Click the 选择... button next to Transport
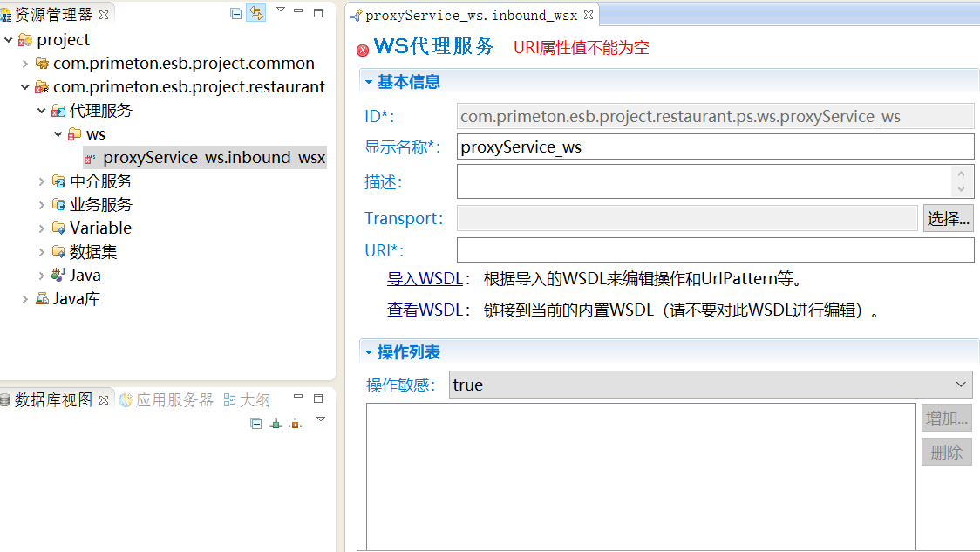Viewport: 980px width, 552px height. [948, 218]
